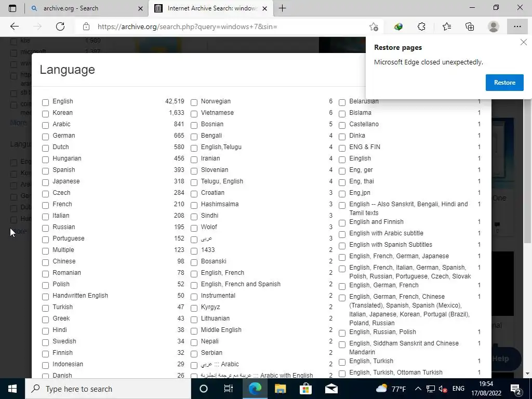The height and width of the screenshot is (399, 532).
Task: Check the English language checkbox
Action: (x=46, y=102)
